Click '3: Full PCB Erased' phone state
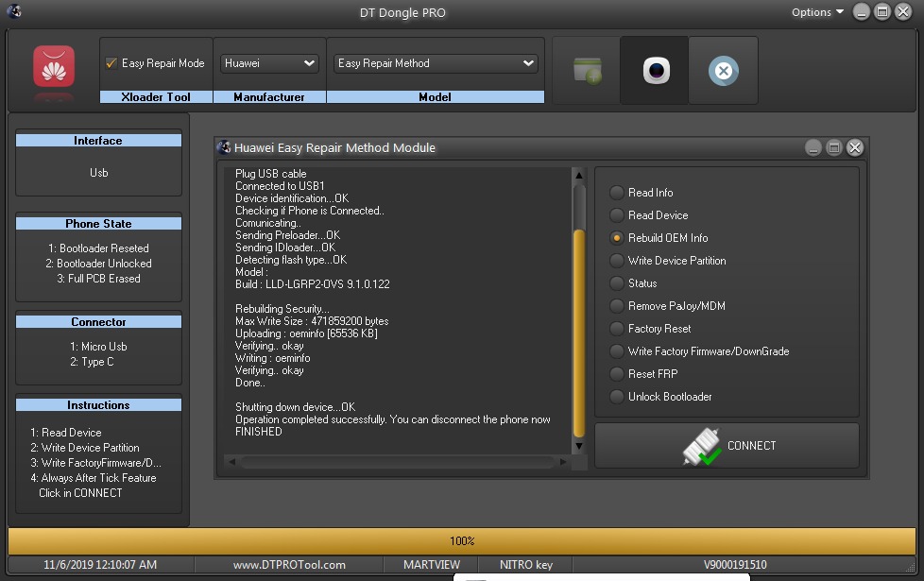 click(98, 279)
